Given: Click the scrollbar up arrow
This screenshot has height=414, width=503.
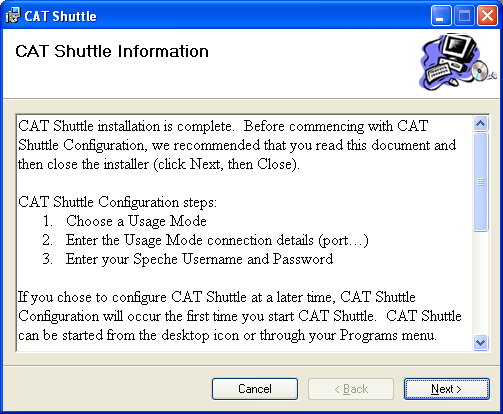Looking at the screenshot, I should [480, 124].
